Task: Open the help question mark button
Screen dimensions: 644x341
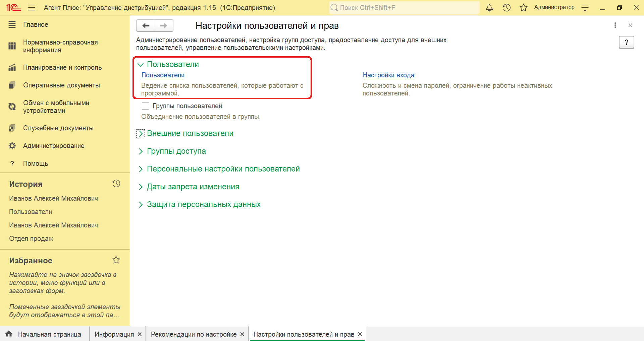Action: pyautogui.click(x=626, y=42)
